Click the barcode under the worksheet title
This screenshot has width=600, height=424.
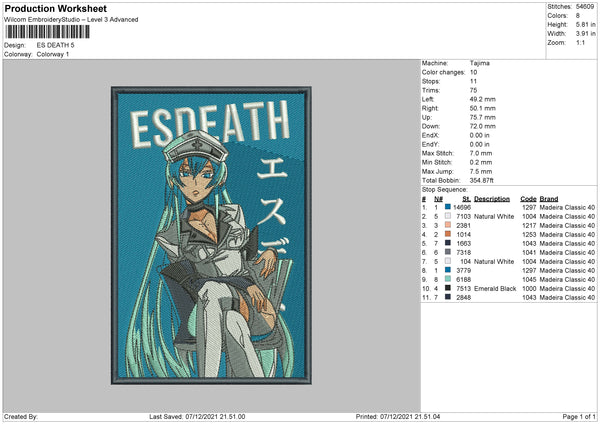tap(47, 32)
